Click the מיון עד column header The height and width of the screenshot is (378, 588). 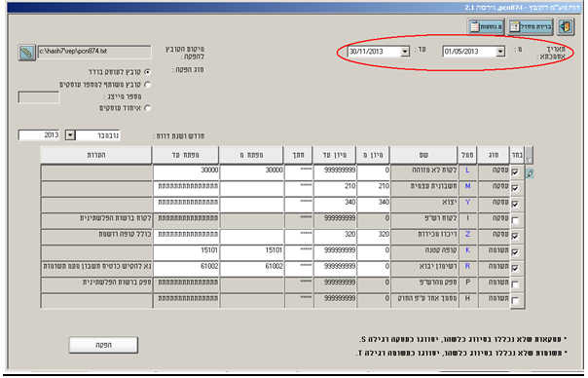(x=335, y=155)
